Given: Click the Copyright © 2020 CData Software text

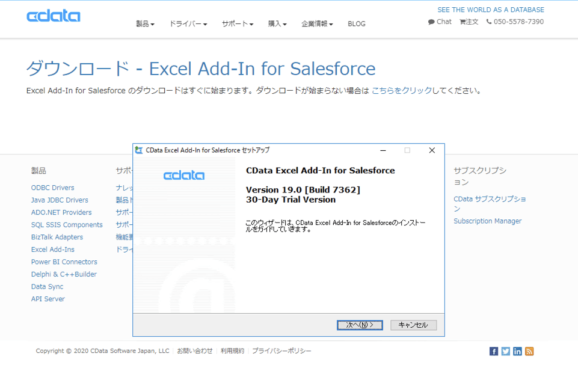Looking at the screenshot, I should [102, 351].
